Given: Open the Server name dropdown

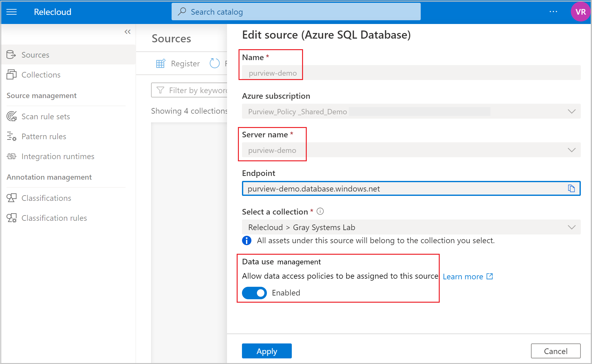Looking at the screenshot, I should [571, 150].
